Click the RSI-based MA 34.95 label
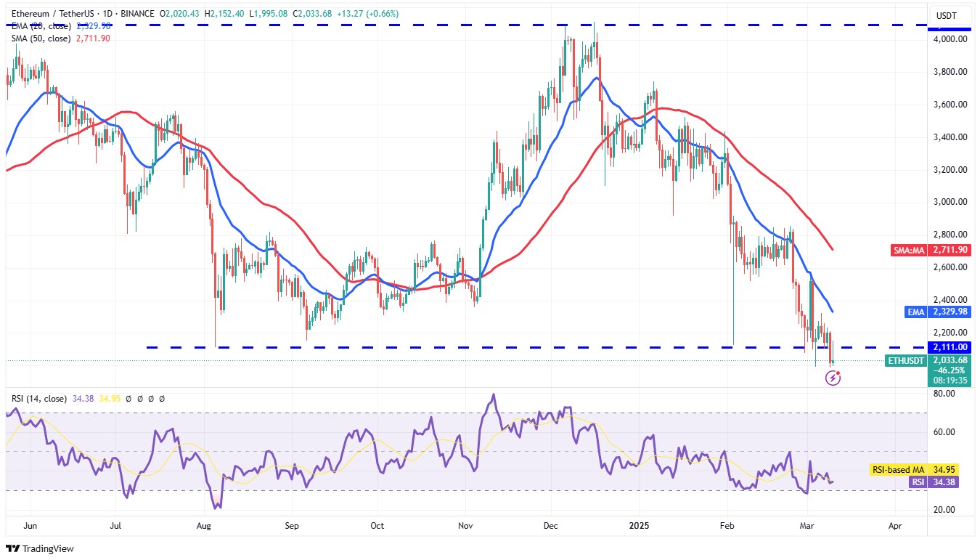Image resolution: width=980 pixels, height=560 pixels. [x=914, y=470]
